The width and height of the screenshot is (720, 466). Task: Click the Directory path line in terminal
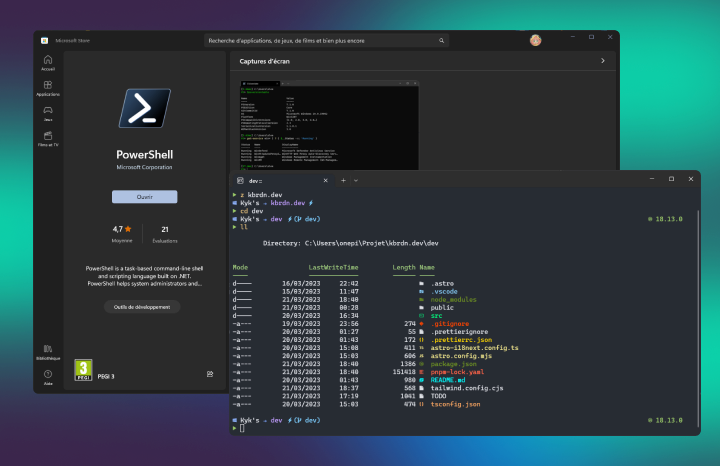click(350, 243)
